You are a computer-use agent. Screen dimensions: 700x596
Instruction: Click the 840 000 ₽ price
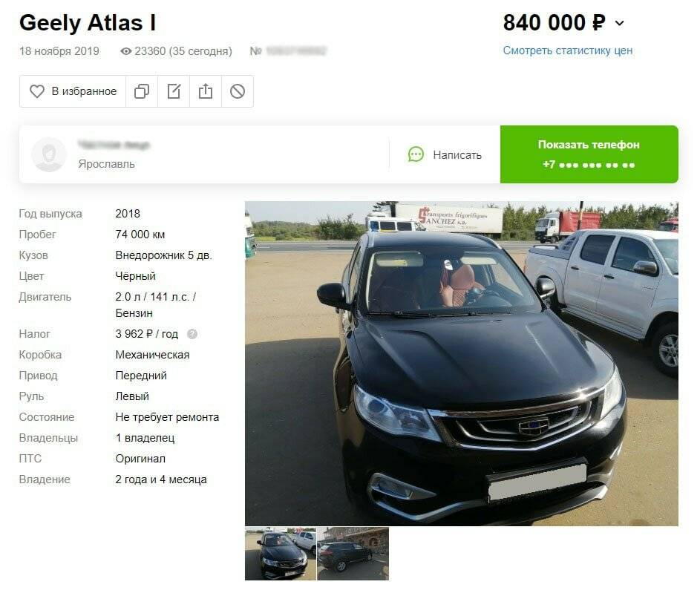click(554, 23)
